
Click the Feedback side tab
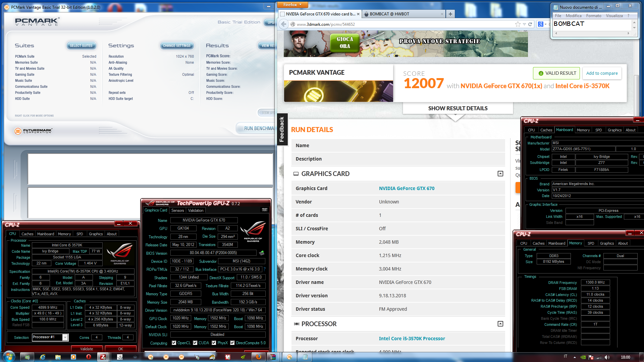coord(282,129)
